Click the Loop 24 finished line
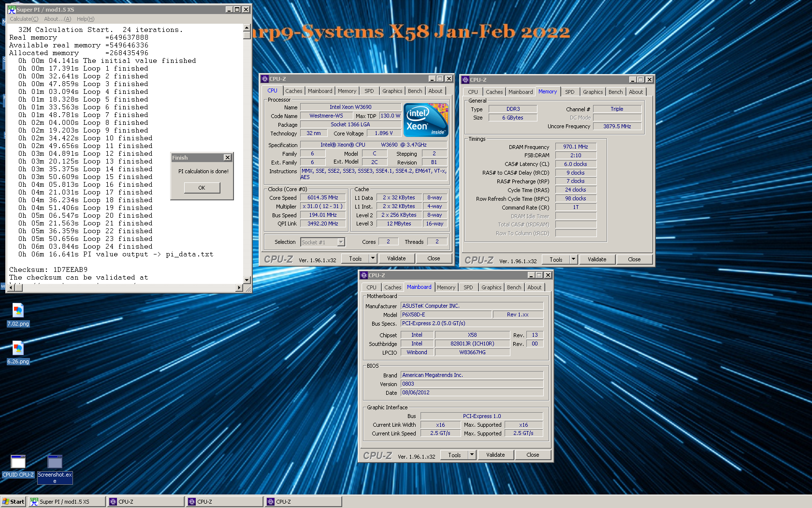Viewport: 812px width, 508px height. click(86, 247)
